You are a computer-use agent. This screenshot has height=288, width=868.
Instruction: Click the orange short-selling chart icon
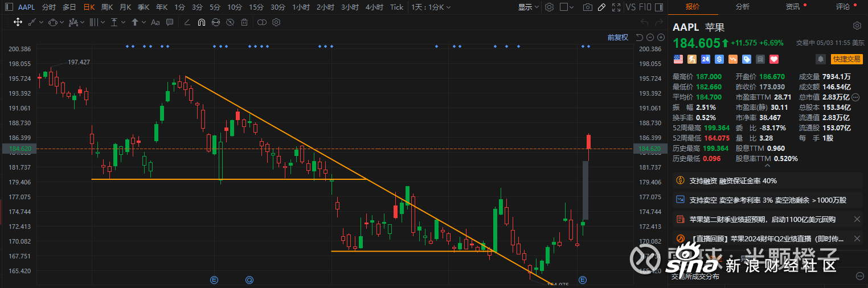tap(733, 59)
